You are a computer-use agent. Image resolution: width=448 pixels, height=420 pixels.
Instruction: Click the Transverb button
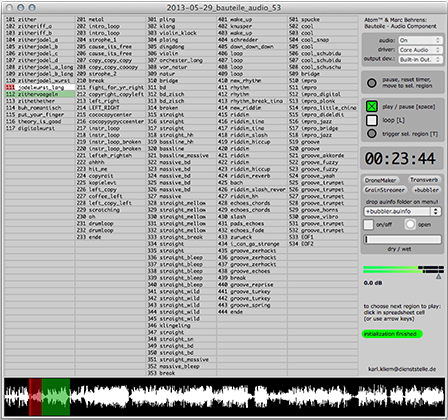point(424,180)
